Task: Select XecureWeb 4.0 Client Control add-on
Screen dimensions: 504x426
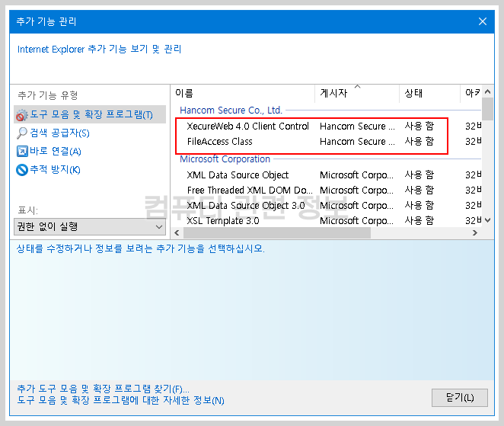Action: 248,127
